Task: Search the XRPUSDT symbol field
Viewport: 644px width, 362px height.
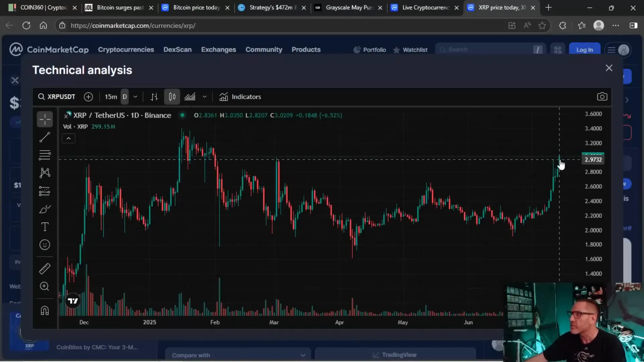Action: [x=57, y=97]
